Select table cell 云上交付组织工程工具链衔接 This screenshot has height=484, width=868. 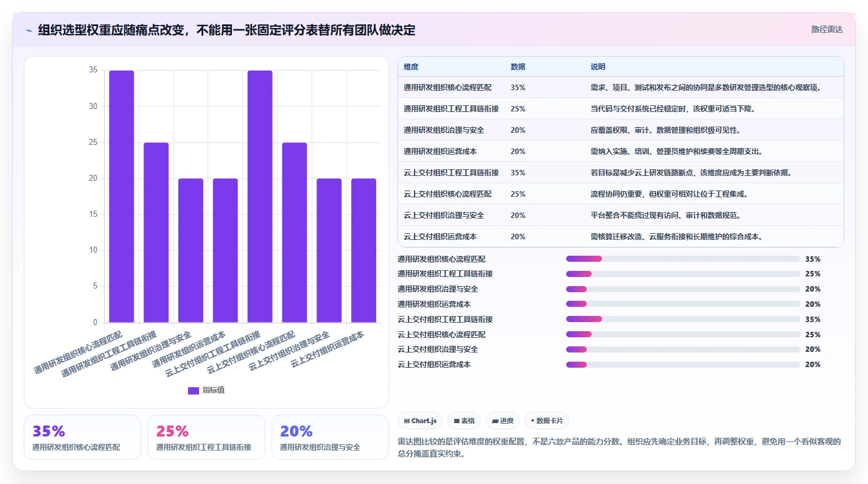(451, 173)
